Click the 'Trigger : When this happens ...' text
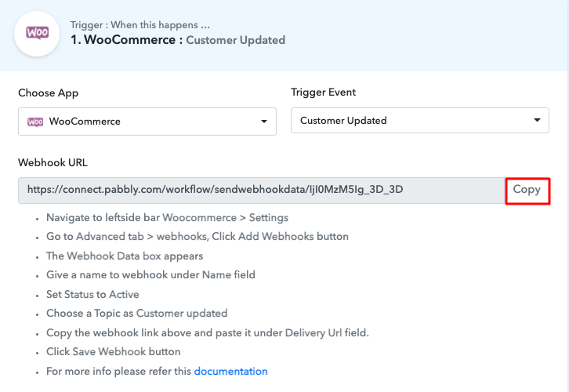569x392 pixels. tap(140, 25)
